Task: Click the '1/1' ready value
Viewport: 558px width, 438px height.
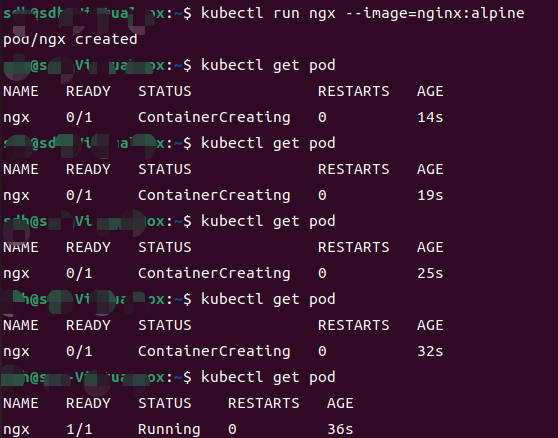Action: tap(79, 429)
